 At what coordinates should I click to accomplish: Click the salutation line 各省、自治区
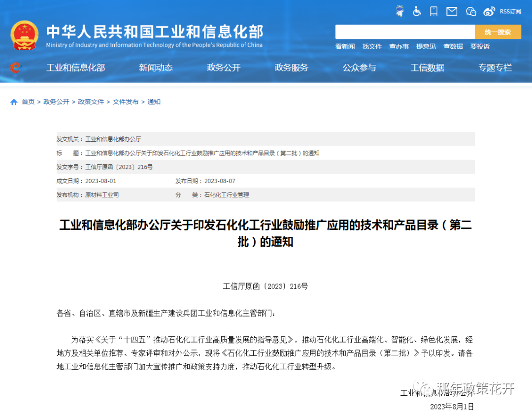tap(166, 313)
